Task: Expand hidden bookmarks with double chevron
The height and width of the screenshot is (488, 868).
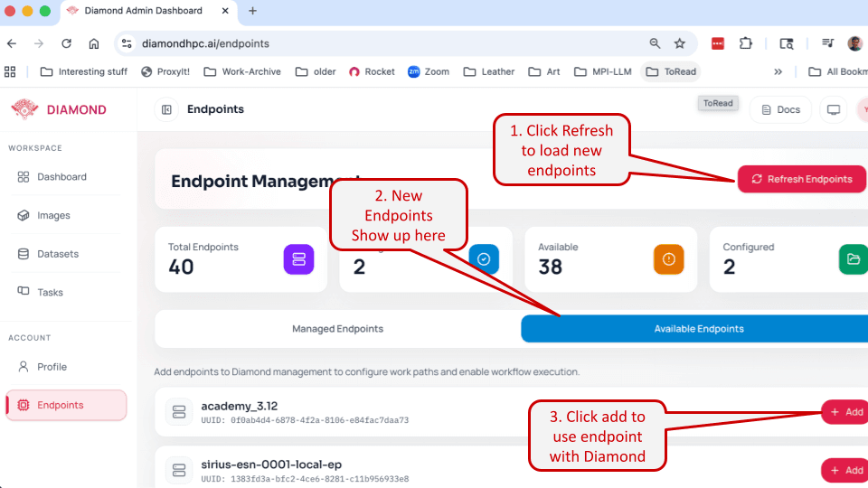Action: click(778, 71)
